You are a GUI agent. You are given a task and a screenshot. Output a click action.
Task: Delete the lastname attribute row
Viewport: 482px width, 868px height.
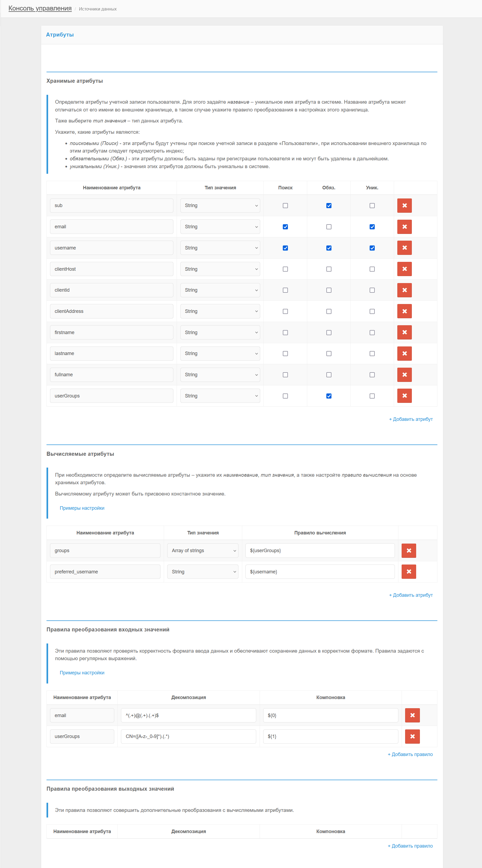pos(404,353)
